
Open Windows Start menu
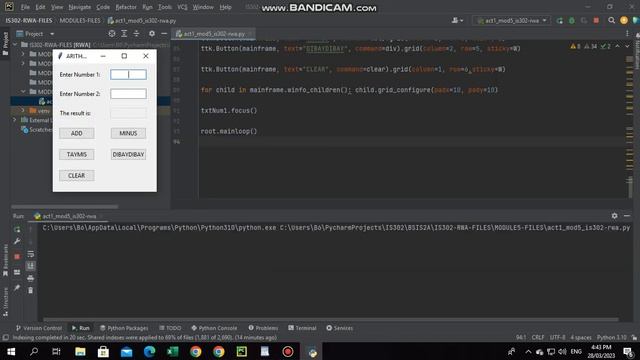(11, 351)
